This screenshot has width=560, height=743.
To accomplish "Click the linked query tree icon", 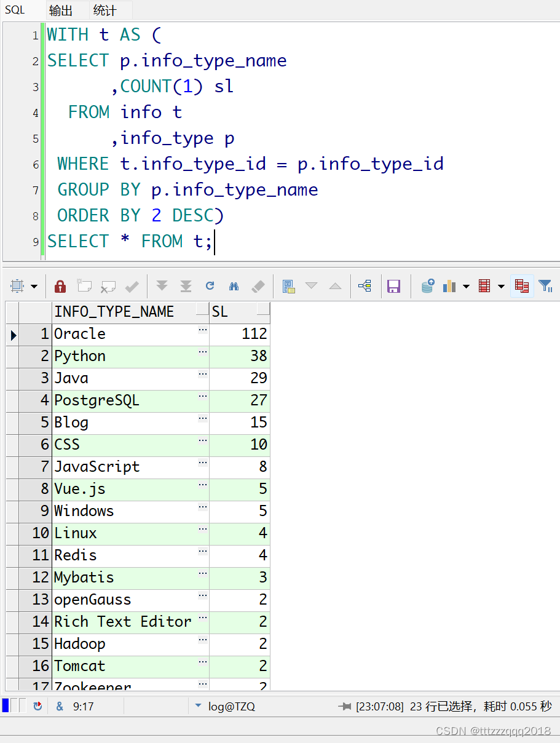I will pos(365,286).
